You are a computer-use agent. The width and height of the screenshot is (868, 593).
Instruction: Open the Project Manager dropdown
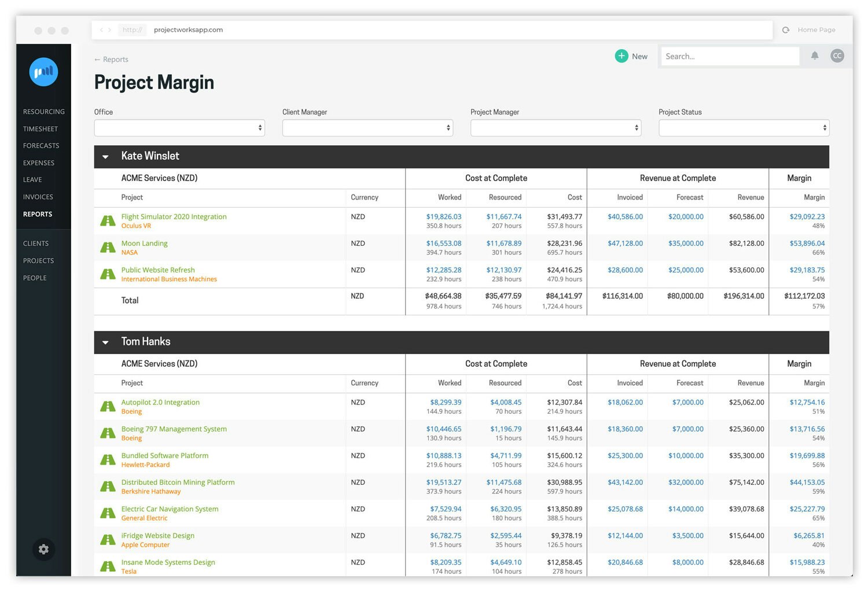[556, 128]
